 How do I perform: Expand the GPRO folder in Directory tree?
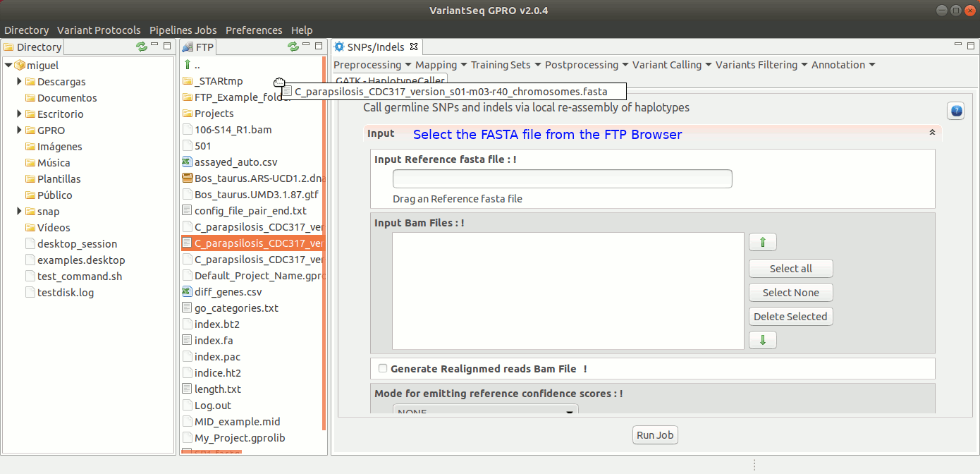click(x=19, y=130)
